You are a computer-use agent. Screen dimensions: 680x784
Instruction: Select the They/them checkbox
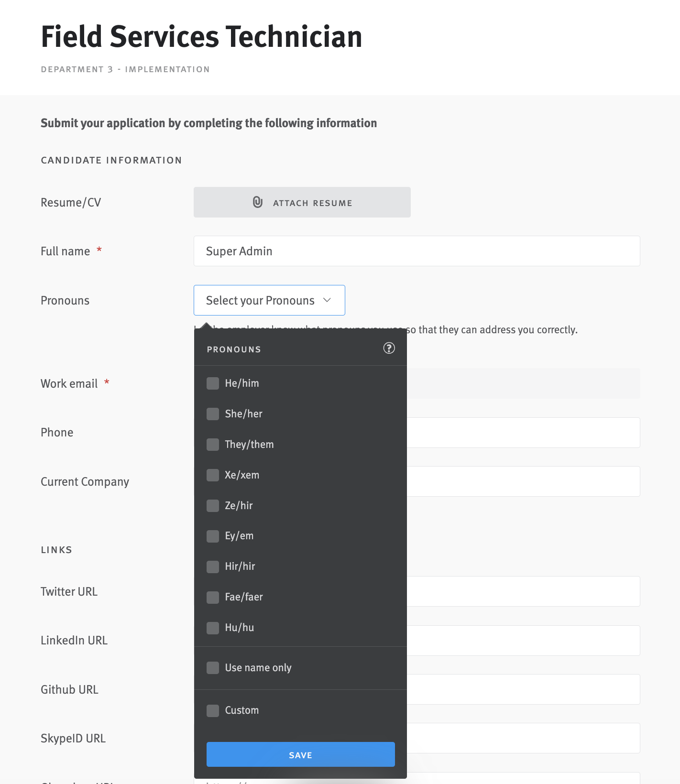213,445
